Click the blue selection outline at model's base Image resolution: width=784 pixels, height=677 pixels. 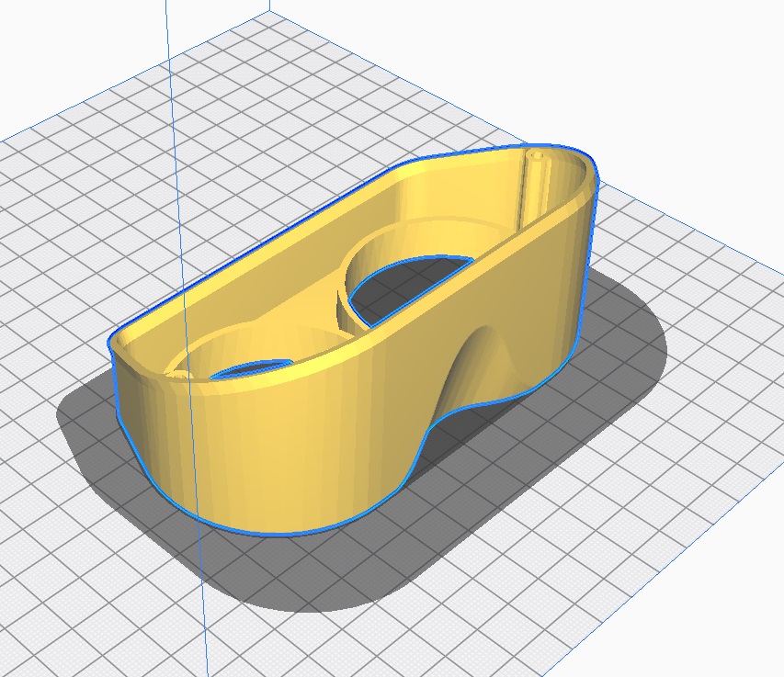click(x=276, y=534)
